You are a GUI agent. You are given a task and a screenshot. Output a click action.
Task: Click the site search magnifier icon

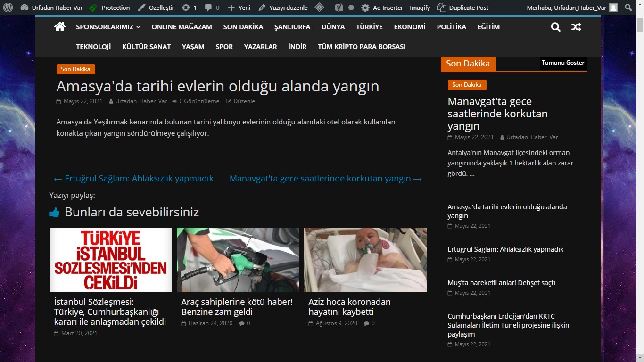pyautogui.click(x=556, y=27)
